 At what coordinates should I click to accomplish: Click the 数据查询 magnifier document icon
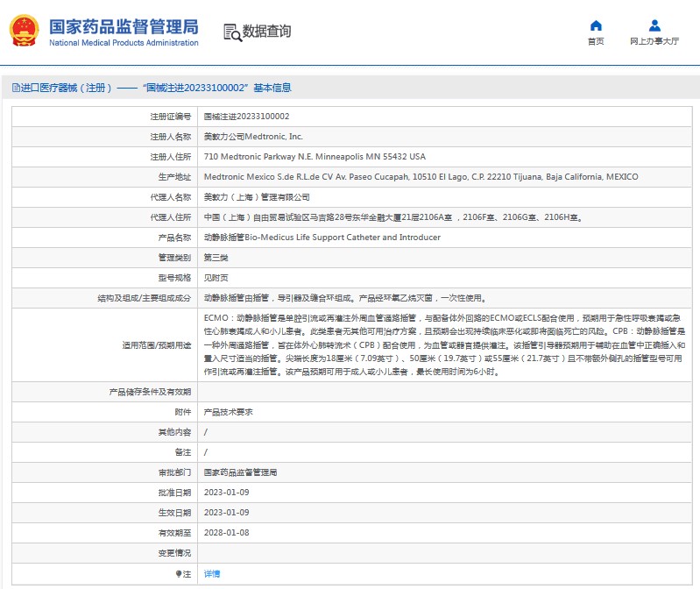point(232,32)
